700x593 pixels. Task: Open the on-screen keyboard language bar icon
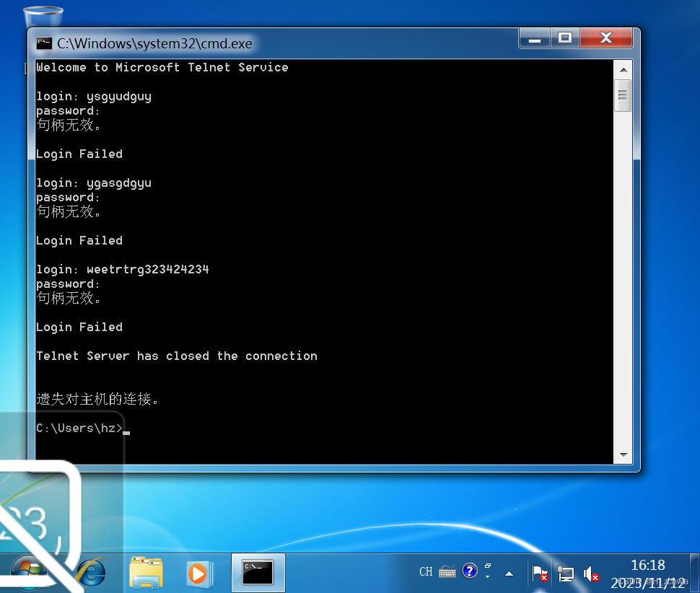tap(447, 572)
